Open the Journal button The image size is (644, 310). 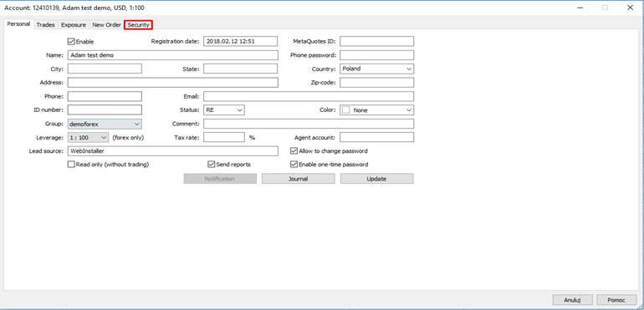tap(299, 179)
